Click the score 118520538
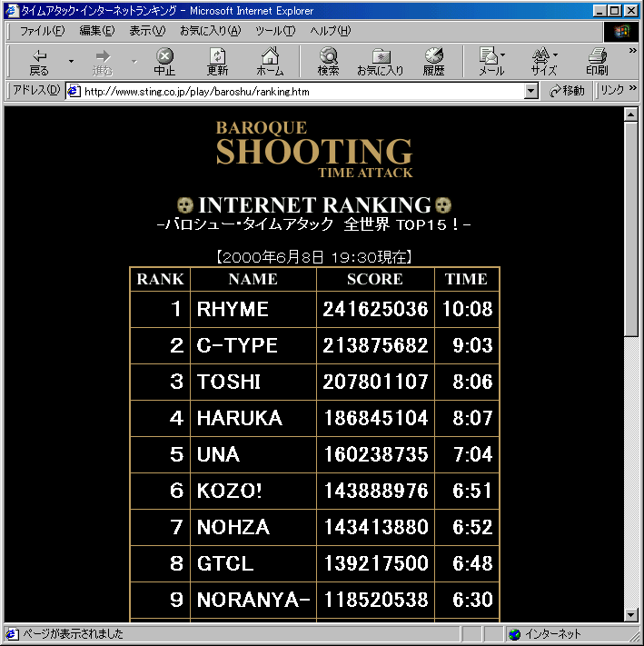644x646 pixels. tap(375, 600)
